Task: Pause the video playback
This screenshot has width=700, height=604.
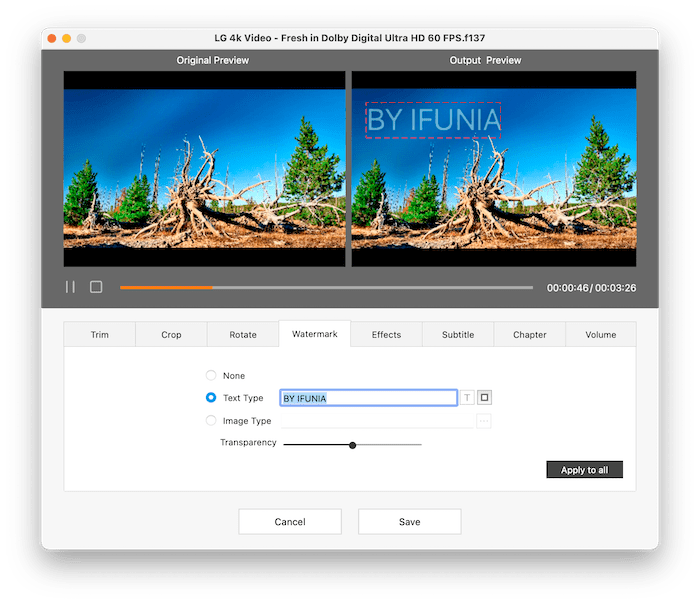Action: 70,287
